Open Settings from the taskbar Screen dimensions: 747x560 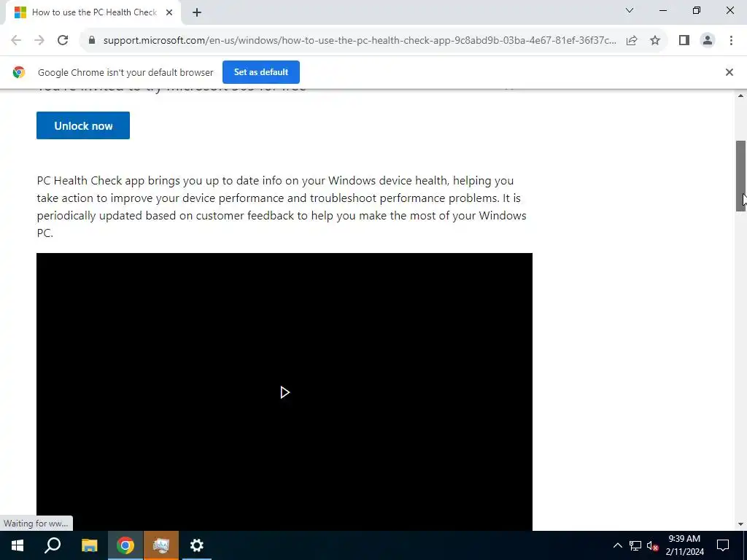click(197, 545)
